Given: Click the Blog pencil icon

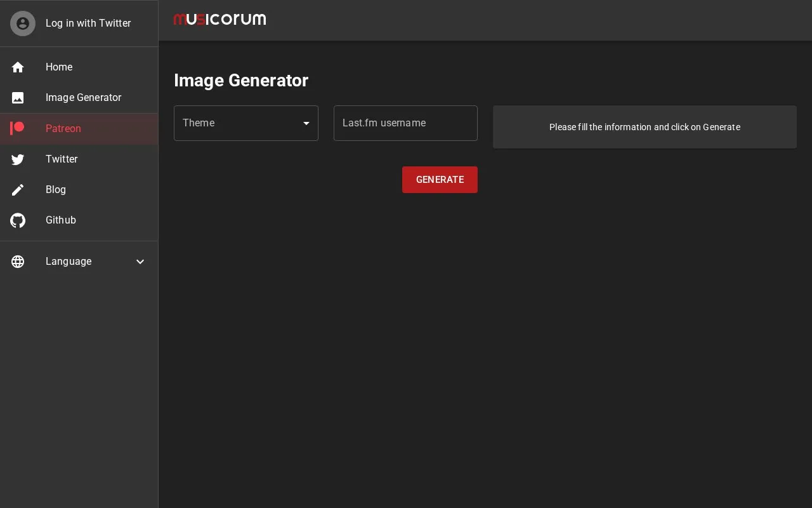Looking at the screenshot, I should (18, 190).
